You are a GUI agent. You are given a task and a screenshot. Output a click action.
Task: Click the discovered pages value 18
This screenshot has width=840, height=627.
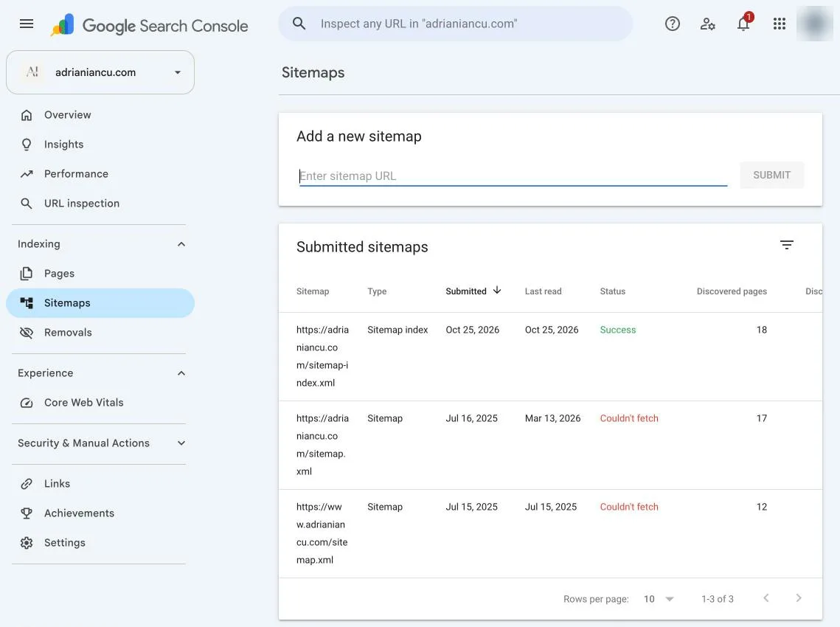762,330
